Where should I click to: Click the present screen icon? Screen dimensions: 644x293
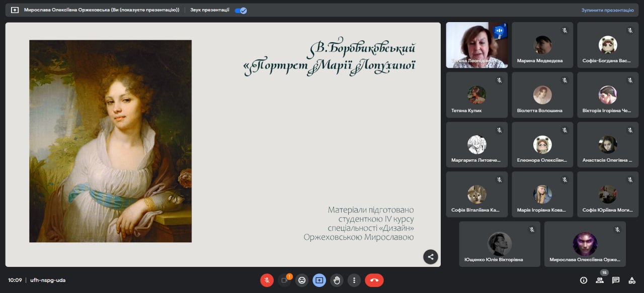pyautogui.click(x=319, y=280)
